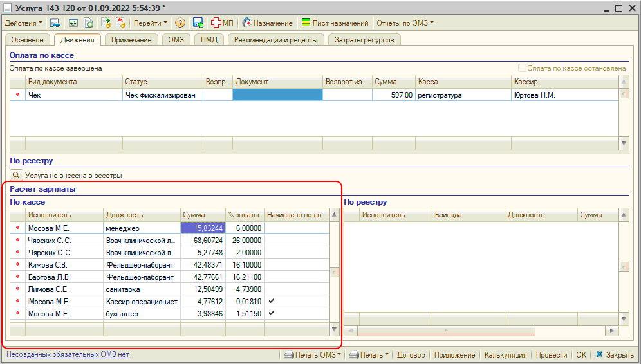Click 'Несозданных обязательных ОМЗ нет' link

point(68,355)
